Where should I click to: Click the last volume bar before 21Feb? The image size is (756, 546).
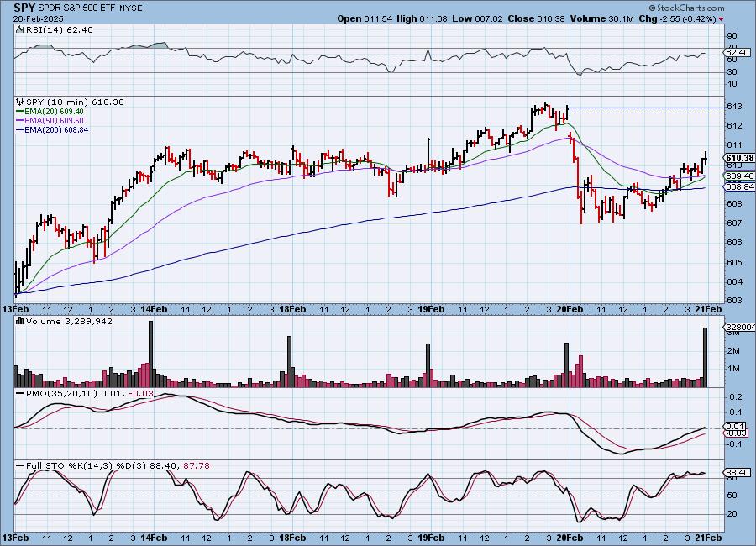coord(706,357)
